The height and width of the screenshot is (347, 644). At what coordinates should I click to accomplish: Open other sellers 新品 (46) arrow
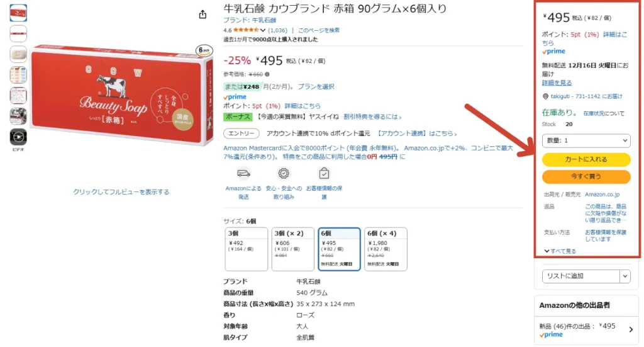point(631,330)
